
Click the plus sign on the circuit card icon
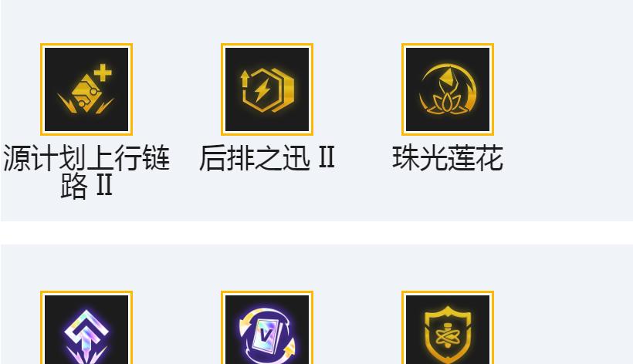coord(103,72)
